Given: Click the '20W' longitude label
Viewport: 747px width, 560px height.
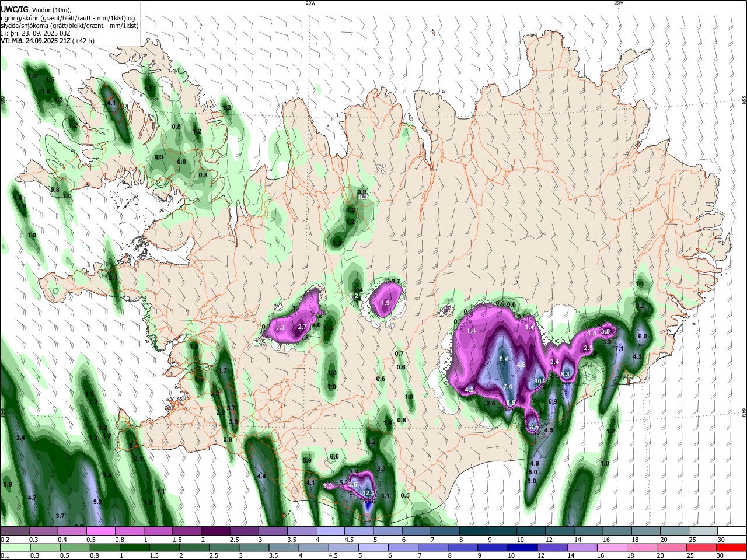Looking at the screenshot, I should (x=310, y=3).
